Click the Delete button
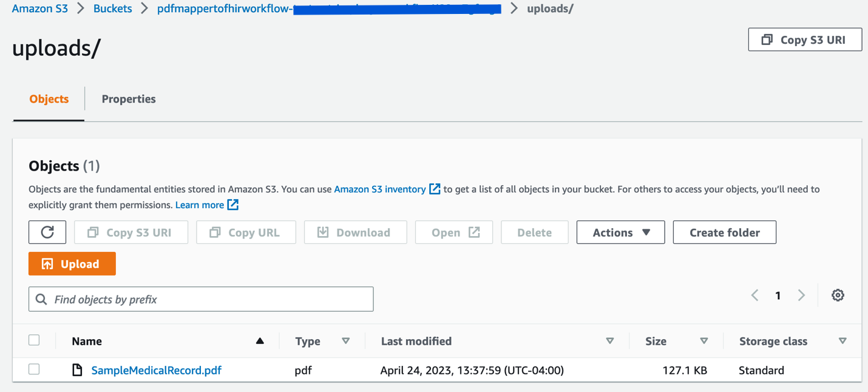868x392 pixels. click(x=535, y=232)
